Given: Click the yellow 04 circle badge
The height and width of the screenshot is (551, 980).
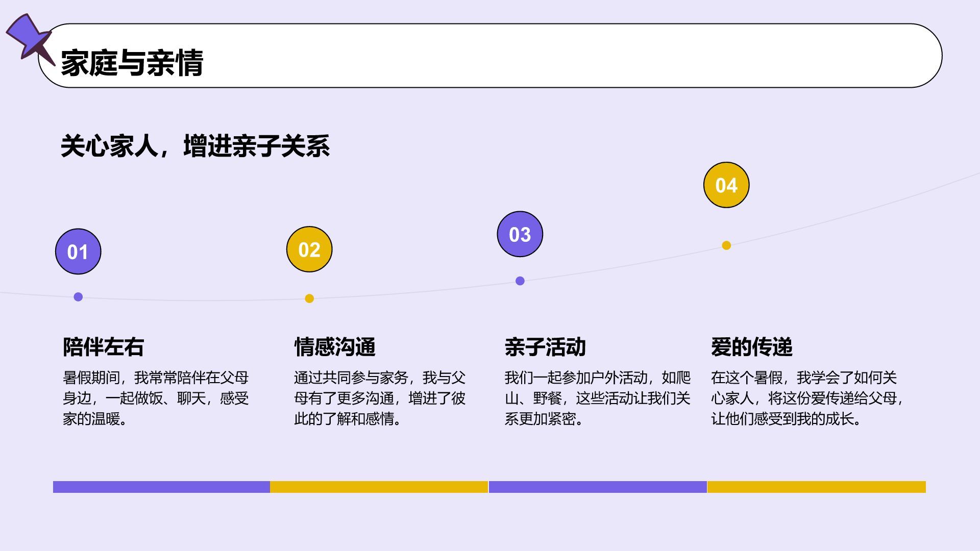Looking at the screenshot, I should coord(726,185).
